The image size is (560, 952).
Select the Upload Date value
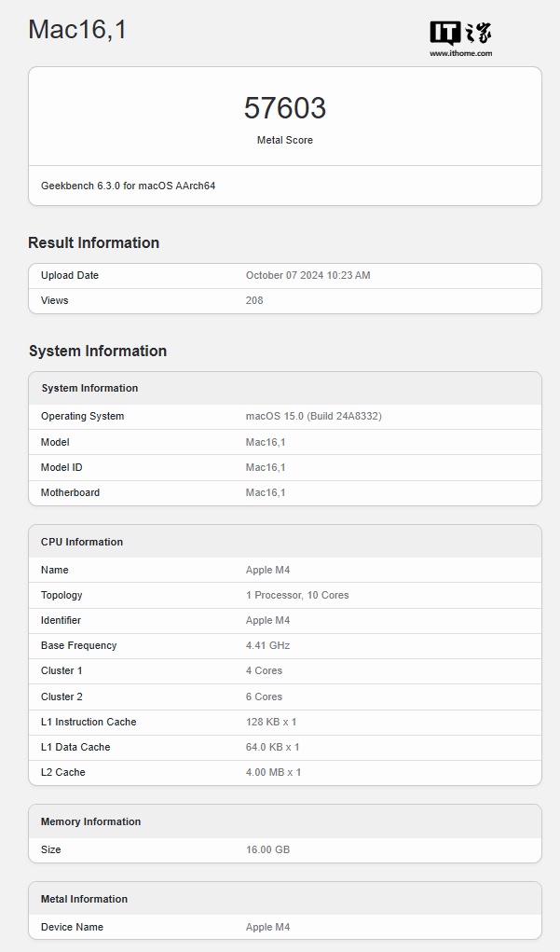click(307, 275)
